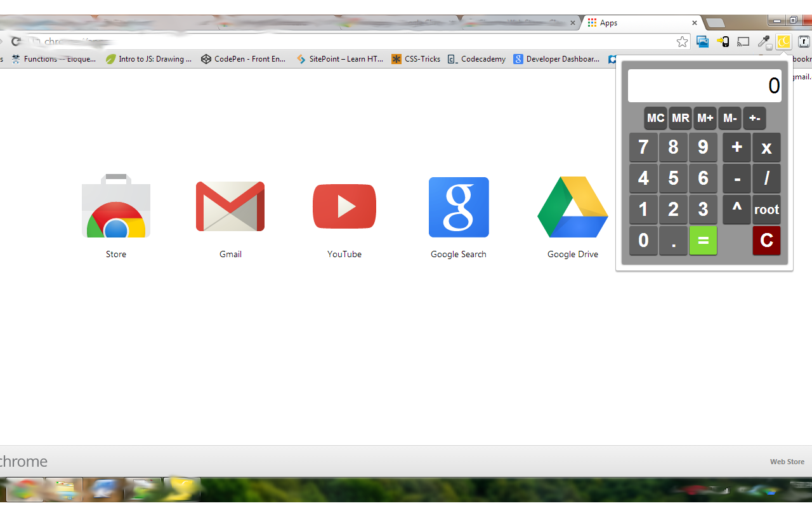Image resolution: width=812 pixels, height=508 pixels.
Task: Open the Functions Eloquent bookmark
Action: tap(54, 59)
